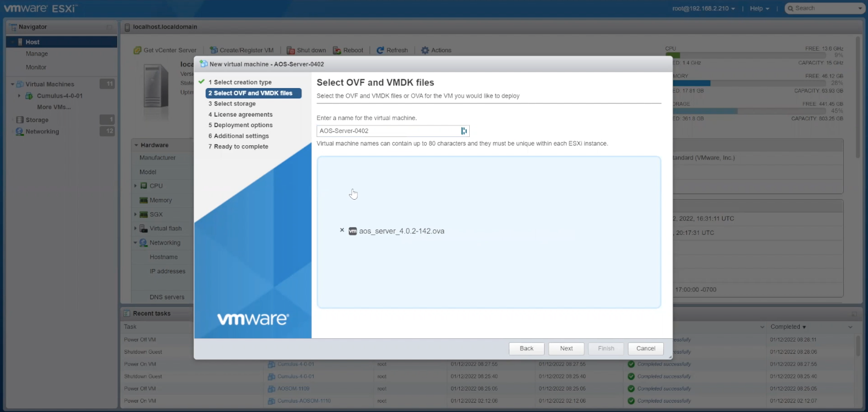Click the localhost.localdomain host icon
868x412 pixels.
pyautogui.click(x=128, y=27)
